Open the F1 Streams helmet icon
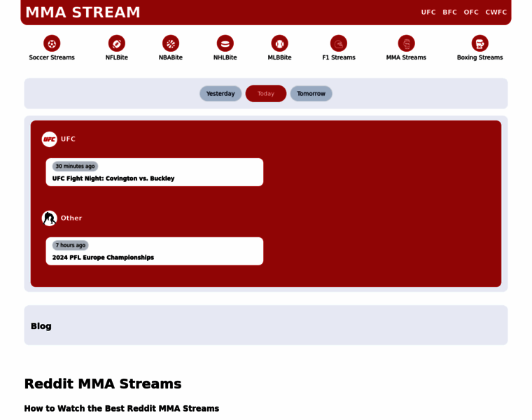Viewport: 532px width, 420px height. click(339, 43)
